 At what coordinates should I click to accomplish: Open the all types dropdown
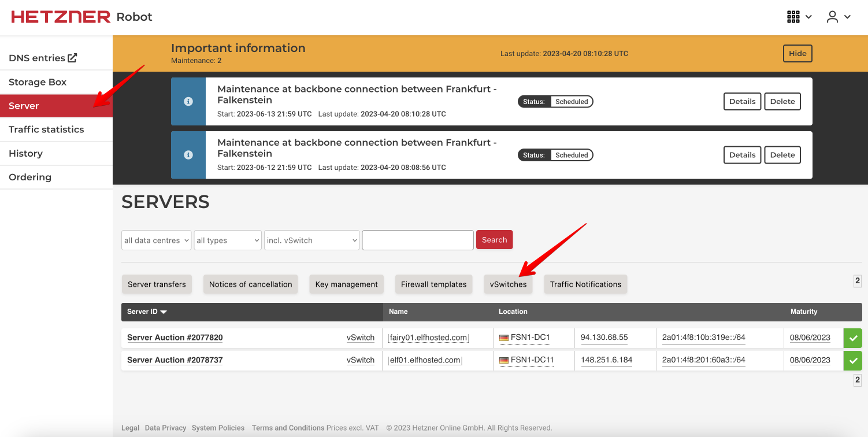point(228,240)
